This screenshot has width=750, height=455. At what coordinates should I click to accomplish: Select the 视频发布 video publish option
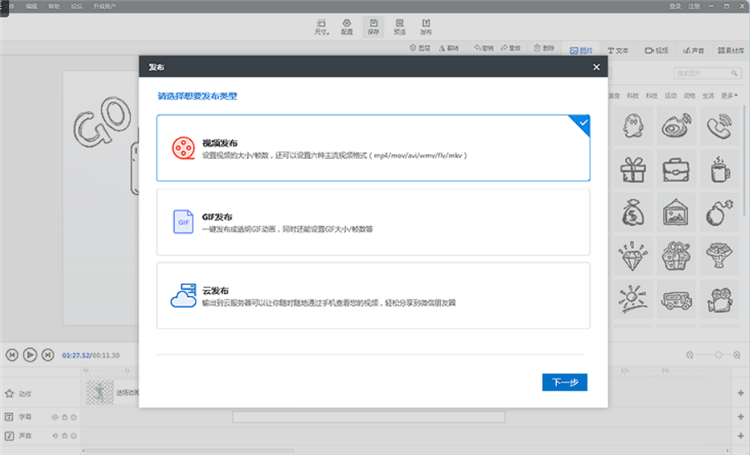tap(373, 148)
